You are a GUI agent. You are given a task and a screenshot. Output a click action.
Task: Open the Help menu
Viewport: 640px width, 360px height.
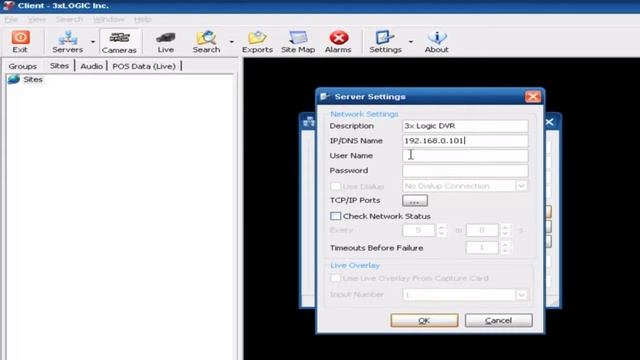coord(142,20)
